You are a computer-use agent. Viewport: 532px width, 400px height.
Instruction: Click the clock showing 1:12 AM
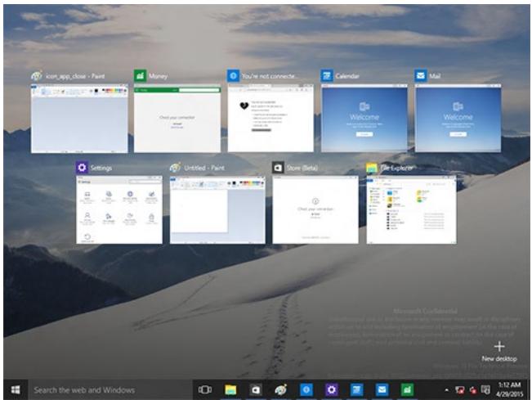[509, 385]
